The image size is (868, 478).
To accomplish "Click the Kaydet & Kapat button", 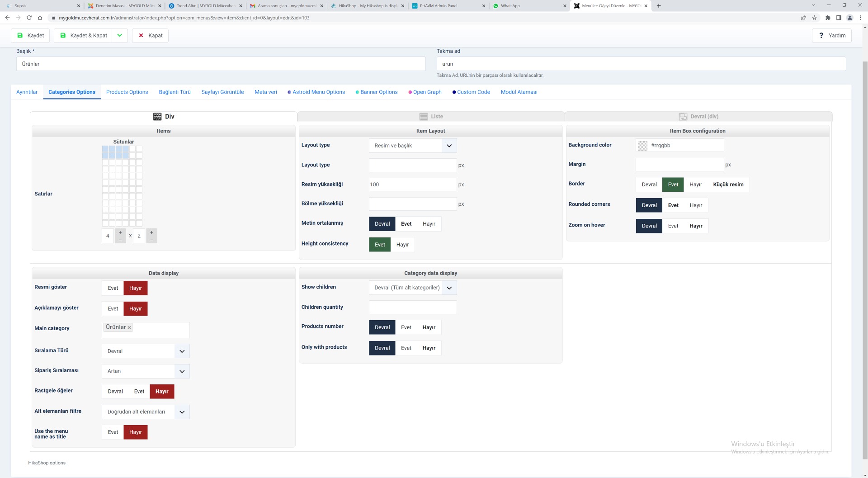I will [x=84, y=35].
